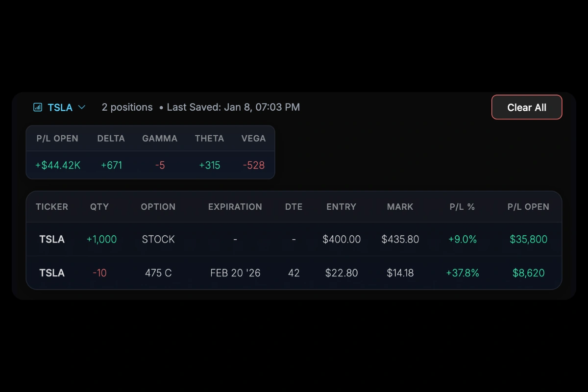Screen dimensions: 588x392
Task: Click the bar chart icon beside TSLA
Action: [x=38, y=107]
